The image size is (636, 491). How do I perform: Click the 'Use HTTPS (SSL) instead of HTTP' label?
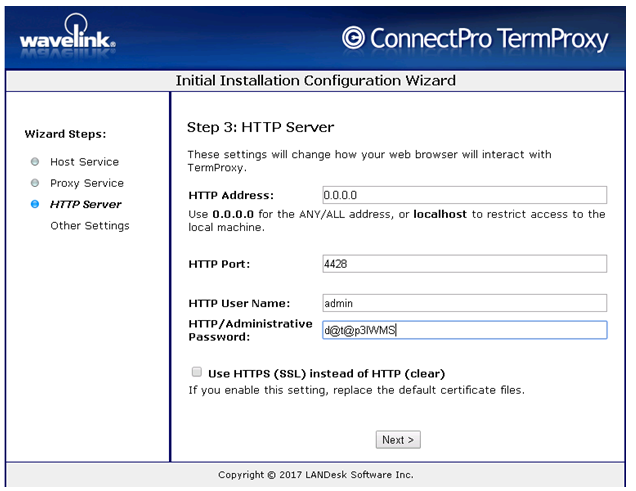click(x=327, y=373)
